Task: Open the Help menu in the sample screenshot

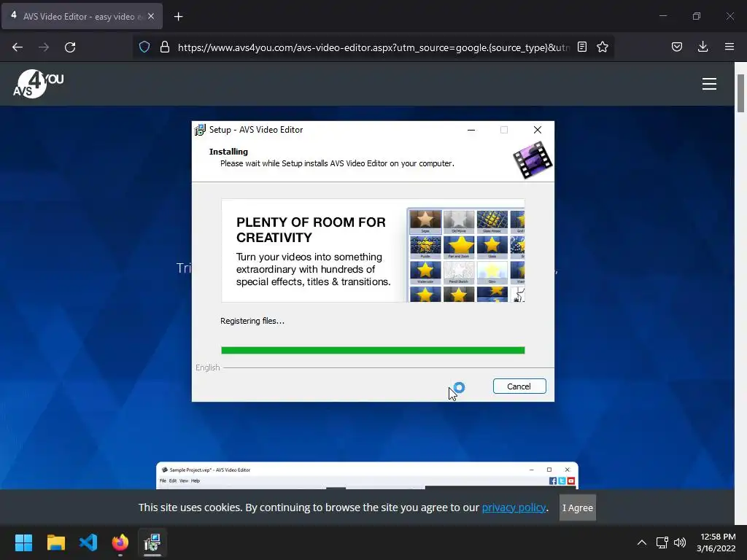Action: click(x=196, y=481)
